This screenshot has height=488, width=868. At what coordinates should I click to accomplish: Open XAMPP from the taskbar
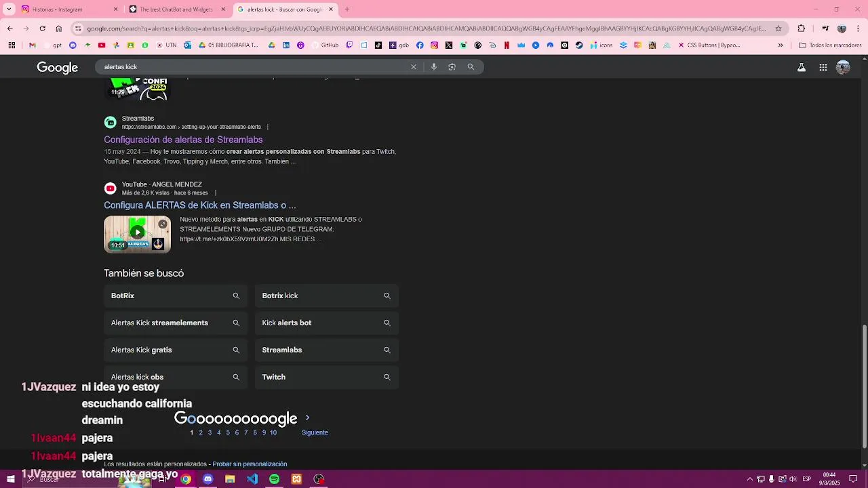pyautogui.click(x=296, y=479)
